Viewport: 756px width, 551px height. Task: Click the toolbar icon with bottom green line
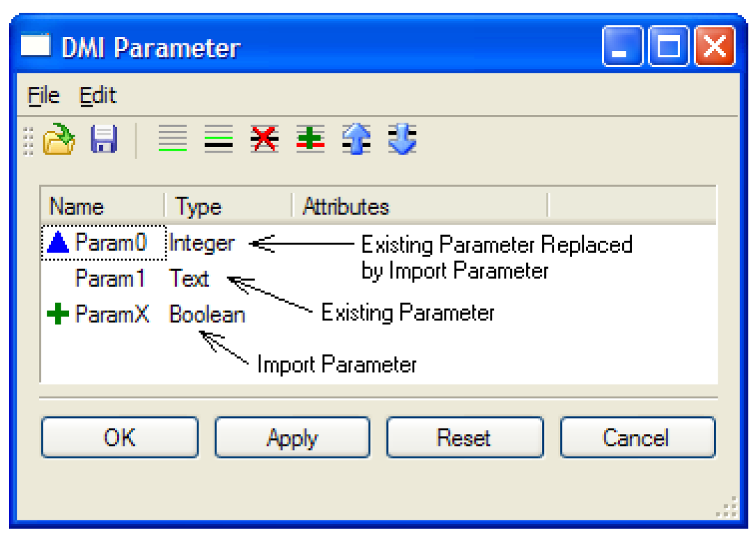(x=172, y=139)
